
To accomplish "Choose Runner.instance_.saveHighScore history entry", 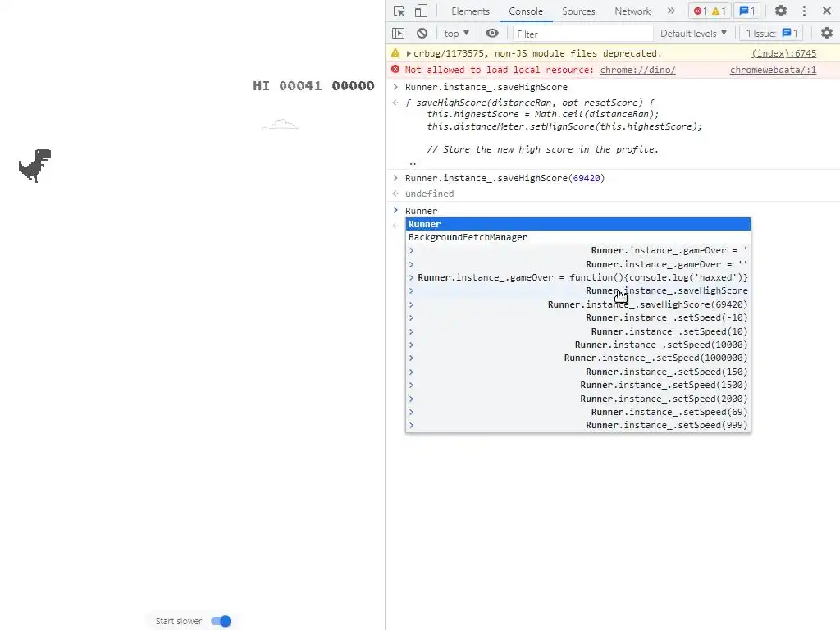I will tap(578, 291).
